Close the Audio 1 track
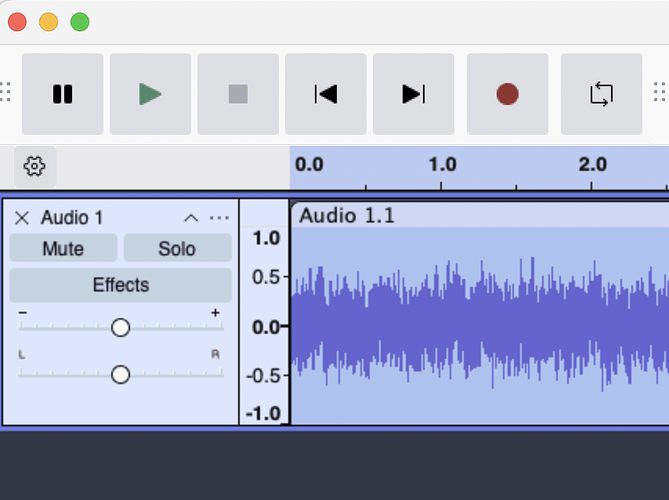 (22, 218)
